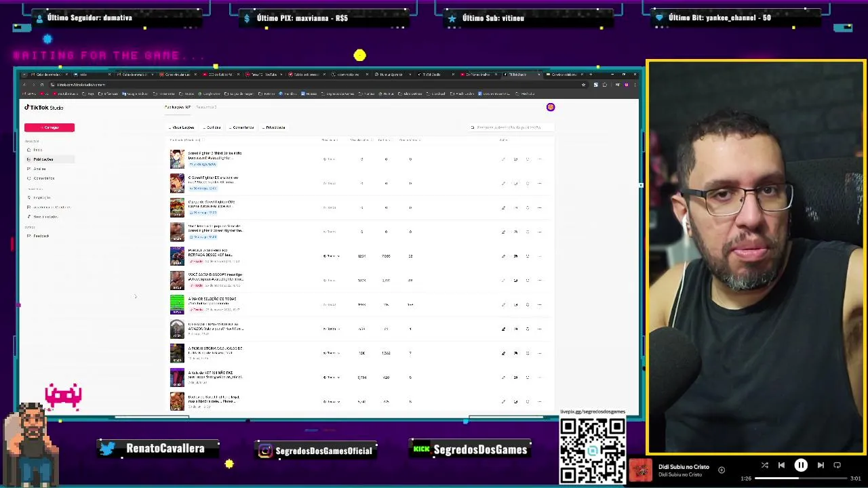
Task: Open the KOF XIII post thumbnail
Action: (177, 378)
